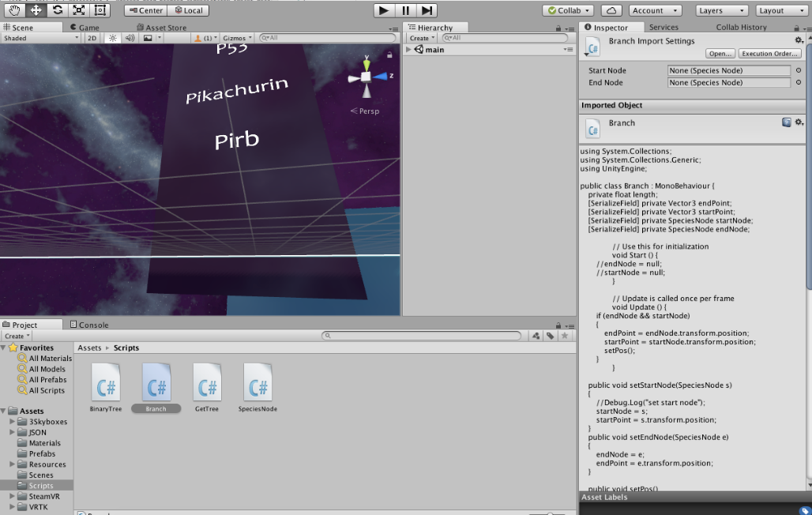Image resolution: width=812 pixels, height=515 pixels.
Task: Toggle scene audio
Action: pyautogui.click(x=130, y=38)
